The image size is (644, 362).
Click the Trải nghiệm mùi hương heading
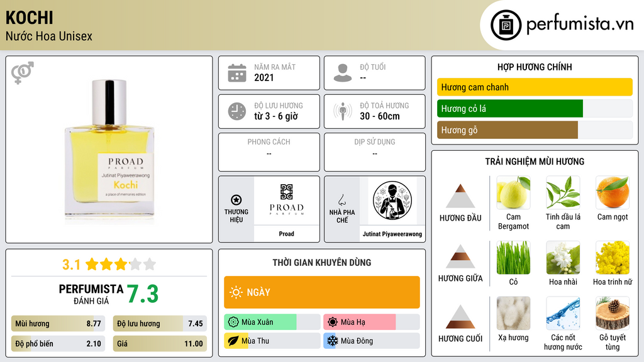click(535, 162)
